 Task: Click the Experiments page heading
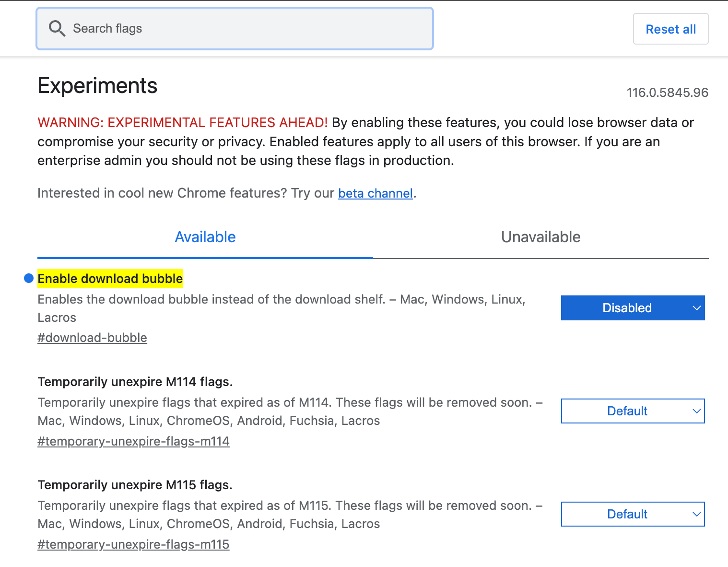pyautogui.click(x=97, y=86)
